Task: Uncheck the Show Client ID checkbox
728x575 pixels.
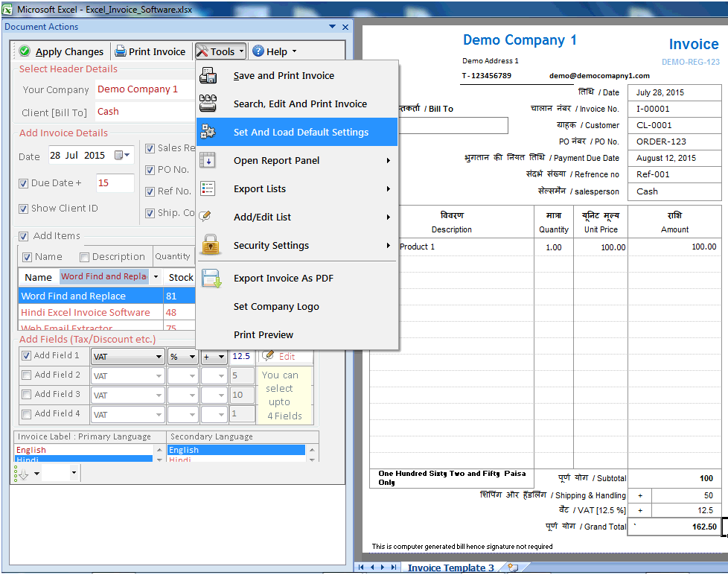Action: (24, 209)
